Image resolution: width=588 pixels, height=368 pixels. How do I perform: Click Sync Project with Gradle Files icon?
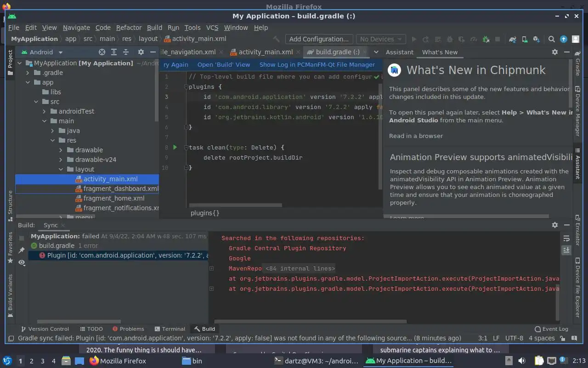(x=513, y=39)
